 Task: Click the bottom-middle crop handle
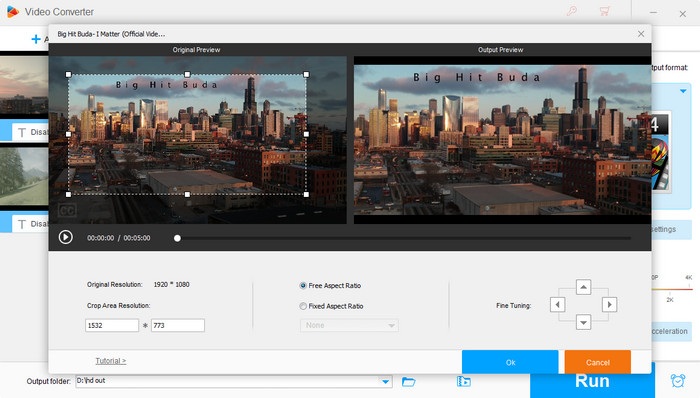(x=187, y=194)
